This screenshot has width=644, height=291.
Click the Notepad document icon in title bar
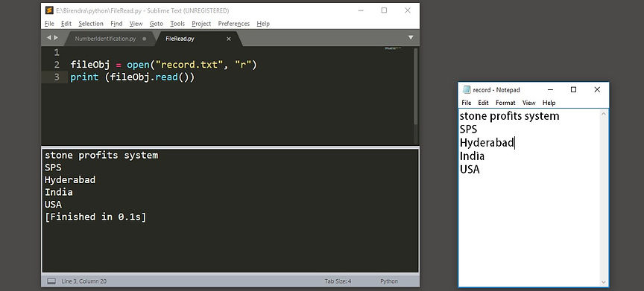tap(466, 90)
